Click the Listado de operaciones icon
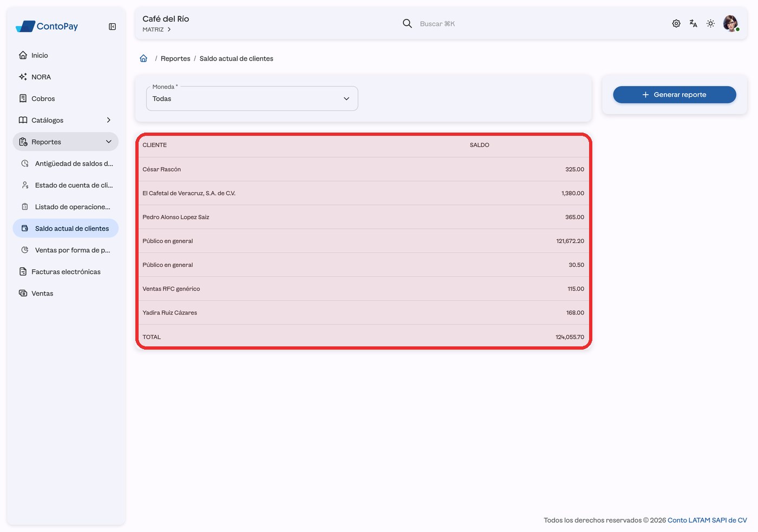 pyautogui.click(x=25, y=207)
